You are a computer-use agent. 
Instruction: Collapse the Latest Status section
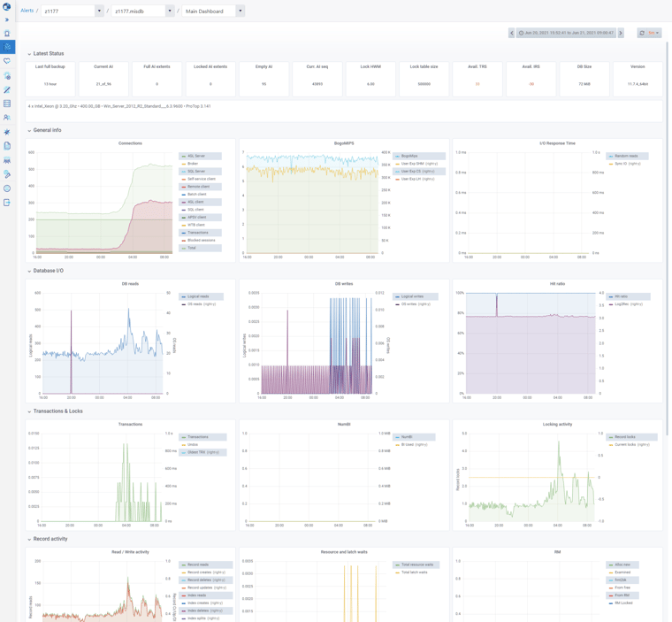pyautogui.click(x=45, y=54)
